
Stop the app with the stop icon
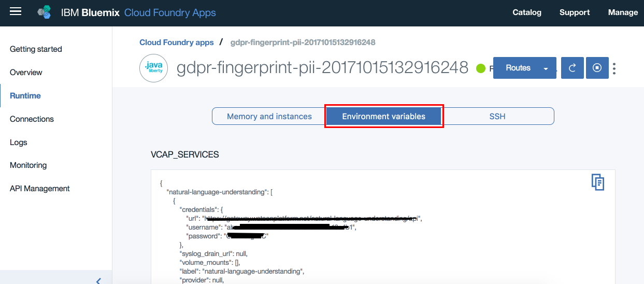597,68
